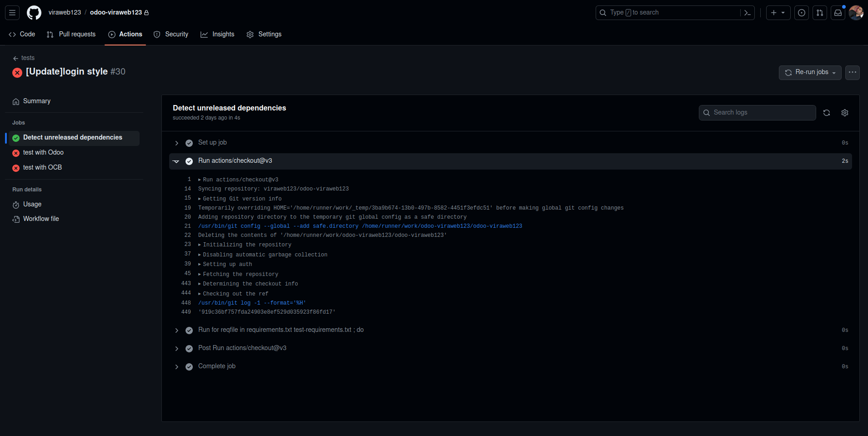The height and width of the screenshot is (436, 868).
Task: Refresh the job logs icon
Action: click(827, 113)
